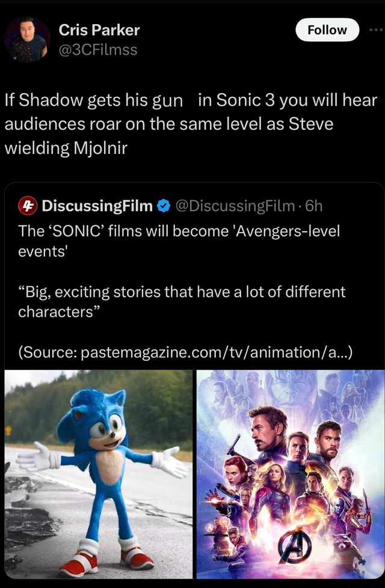Click the 'Big, exciting stories' quote text
This screenshot has width=385, height=588.
point(182,292)
